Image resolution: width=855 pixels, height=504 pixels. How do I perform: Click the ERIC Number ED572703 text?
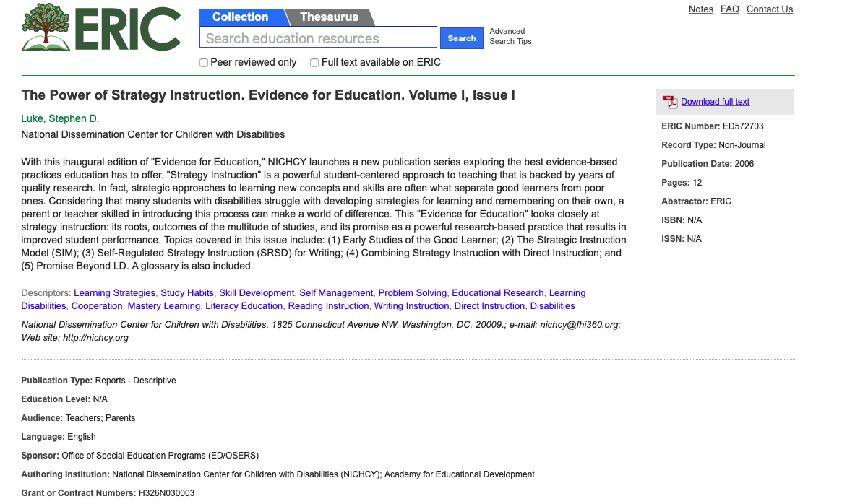pos(712,126)
